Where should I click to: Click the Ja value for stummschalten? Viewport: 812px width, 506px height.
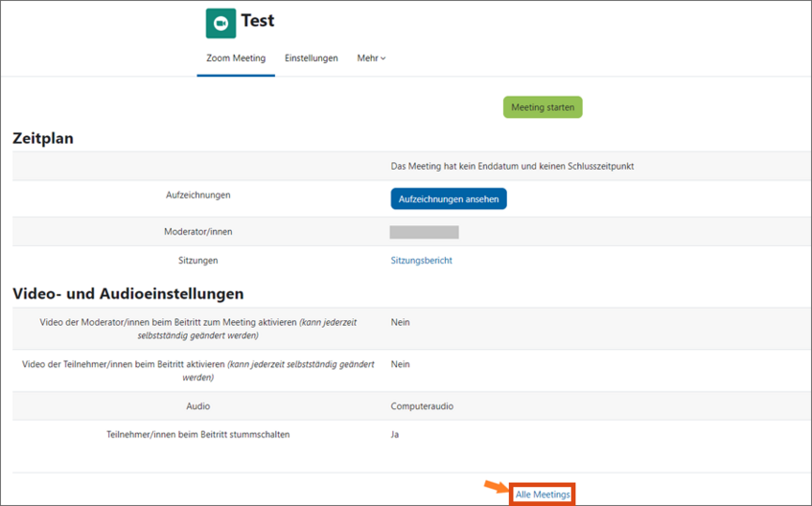[395, 435]
